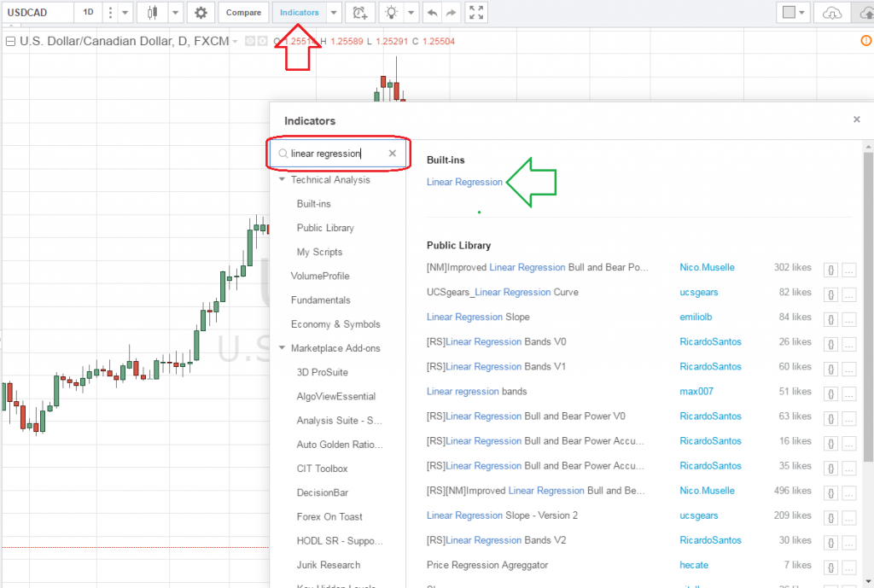Open the candlestick chart style selector
874x588 pixels.
click(x=152, y=12)
